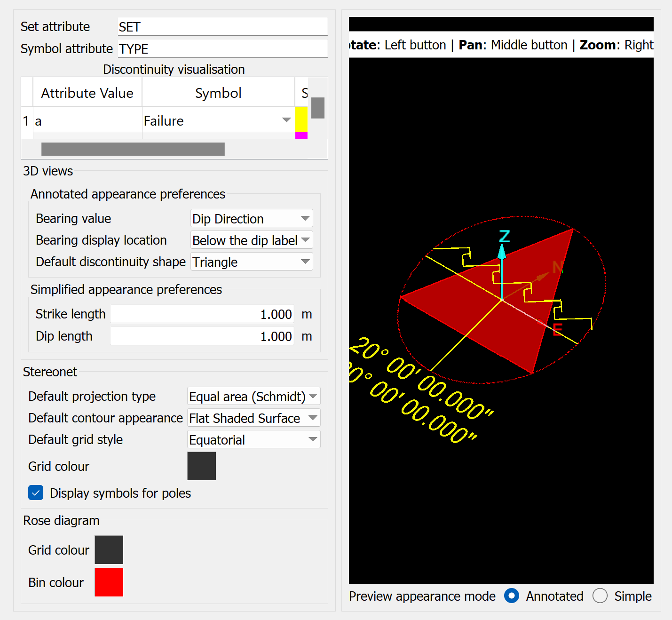Expand Default contour appearance dropdown

(253, 418)
